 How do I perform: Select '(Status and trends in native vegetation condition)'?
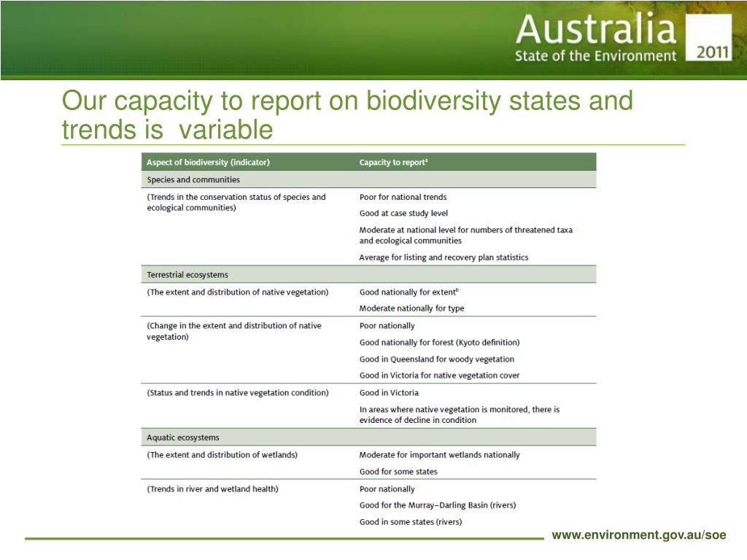click(x=238, y=393)
